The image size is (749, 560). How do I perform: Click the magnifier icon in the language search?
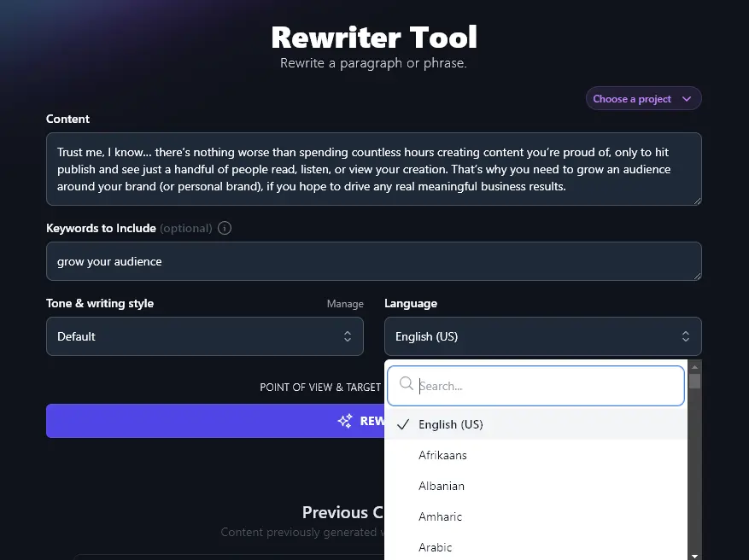click(x=407, y=385)
